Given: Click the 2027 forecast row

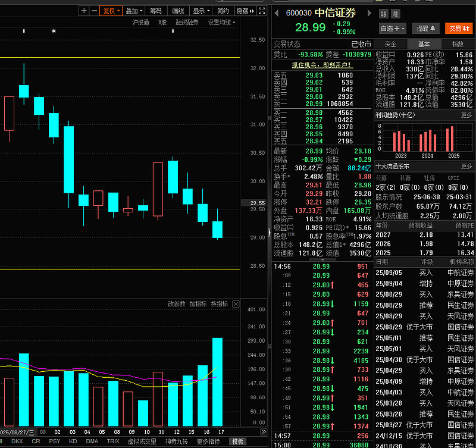Looking at the screenshot, I should tap(424, 234).
